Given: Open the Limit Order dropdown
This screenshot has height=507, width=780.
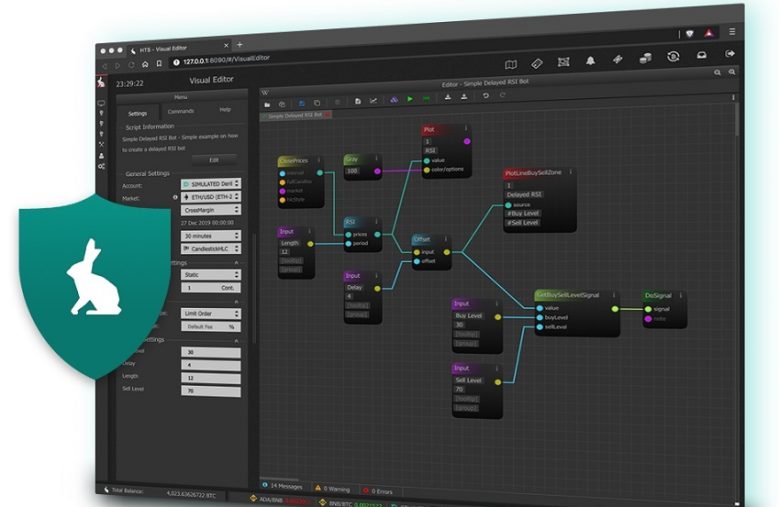Looking at the screenshot, I should point(211,313).
